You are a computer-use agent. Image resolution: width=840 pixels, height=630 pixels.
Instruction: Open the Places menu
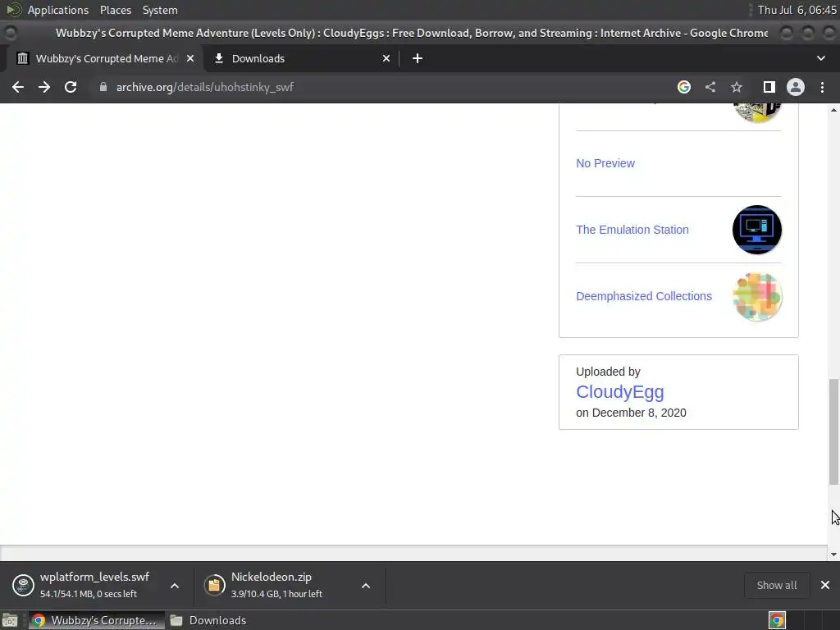(116, 10)
